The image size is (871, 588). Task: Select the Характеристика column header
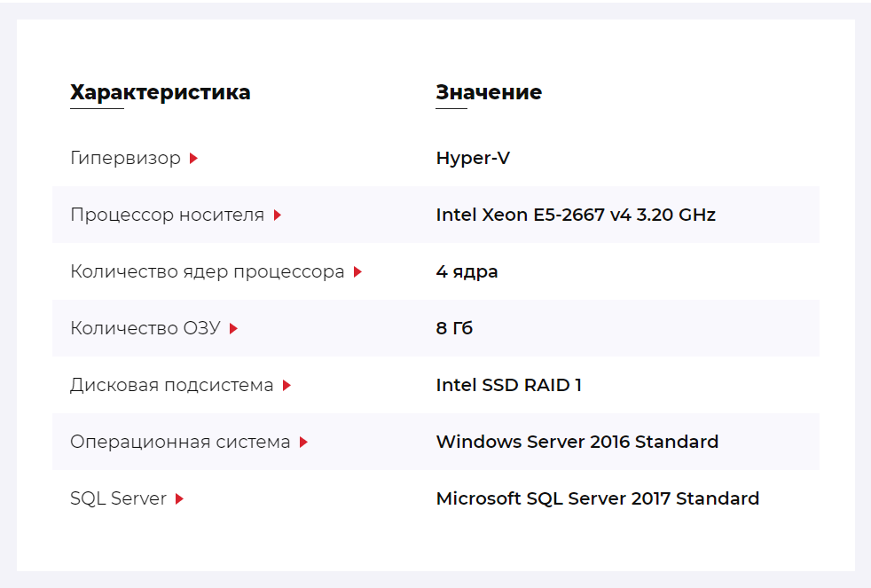[x=160, y=92]
